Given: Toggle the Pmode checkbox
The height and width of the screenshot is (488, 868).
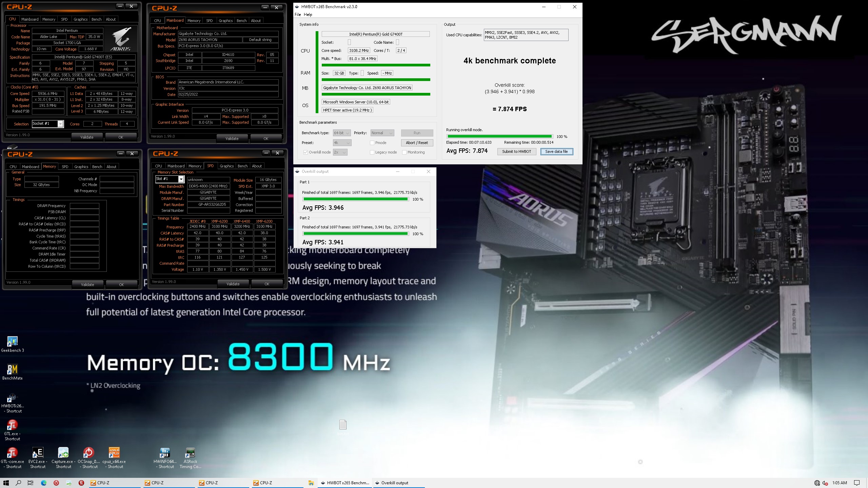Looking at the screenshot, I should [x=372, y=143].
